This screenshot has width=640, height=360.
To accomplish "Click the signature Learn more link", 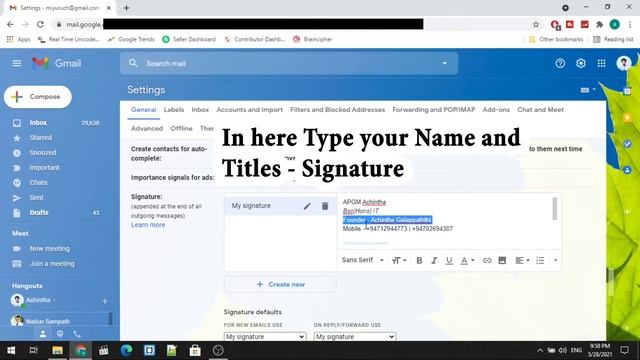I will (x=148, y=225).
